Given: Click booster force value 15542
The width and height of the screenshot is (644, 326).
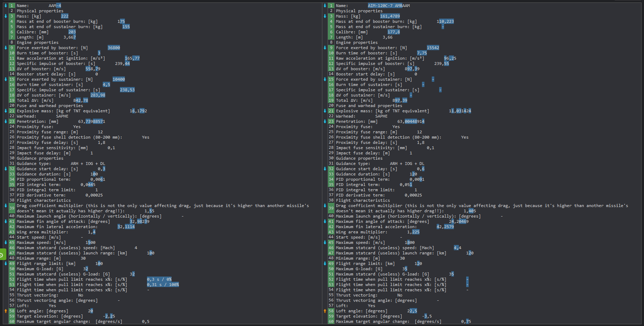Looking at the screenshot, I should (433, 48).
